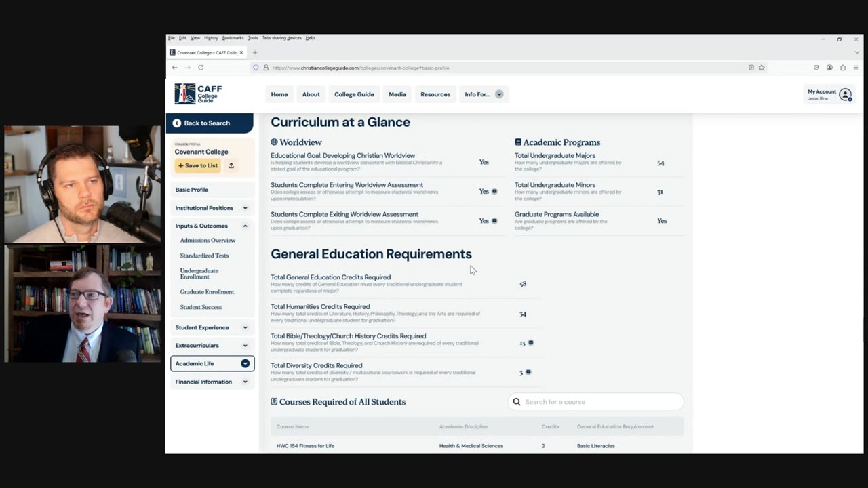Collapse Inputs & Outcomes section
The height and width of the screenshot is (488, 868).
(245, 226)
